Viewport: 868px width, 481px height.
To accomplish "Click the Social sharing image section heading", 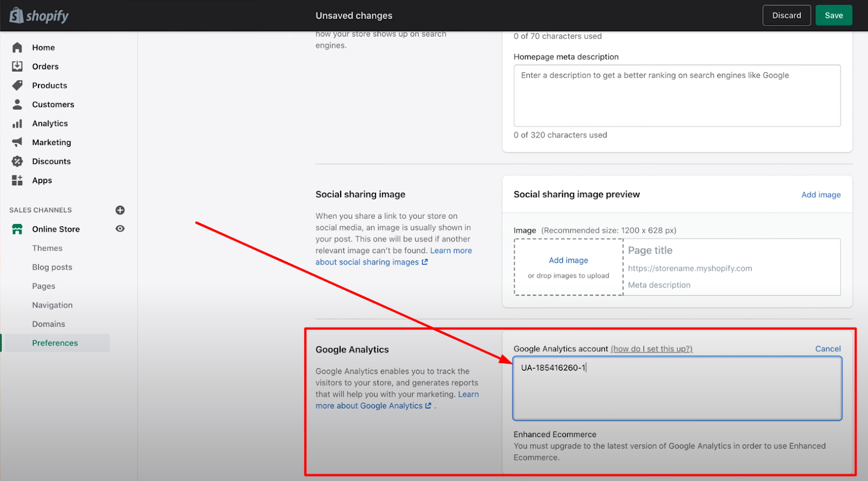I will [360, 194].
